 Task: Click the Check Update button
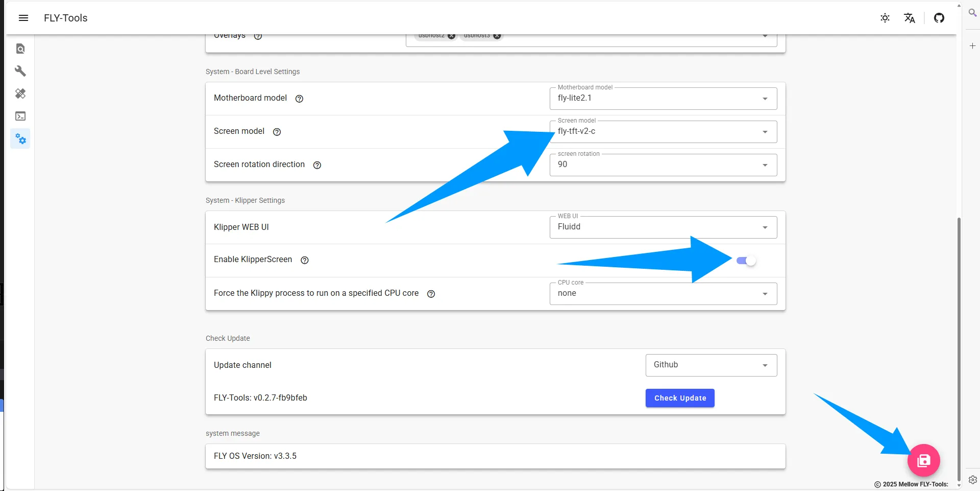tap(679, 398)
